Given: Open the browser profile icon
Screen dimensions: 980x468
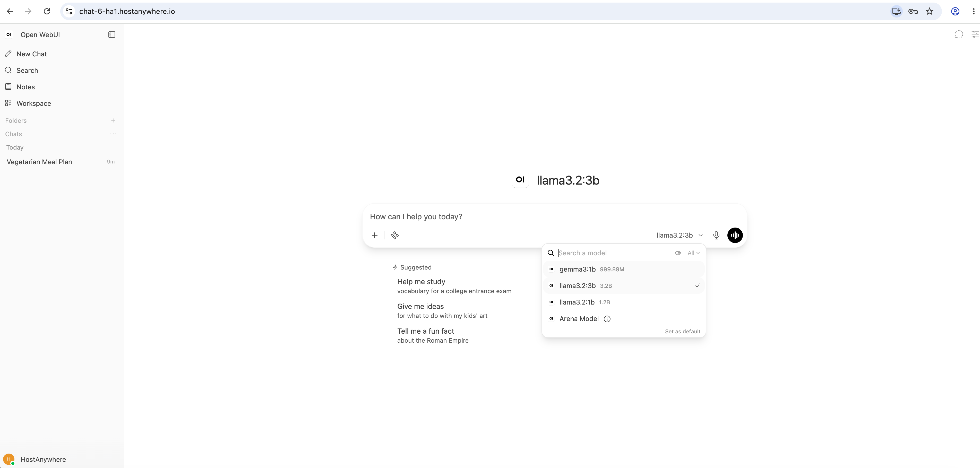Looking at the screenshot, I should (955, 11).
